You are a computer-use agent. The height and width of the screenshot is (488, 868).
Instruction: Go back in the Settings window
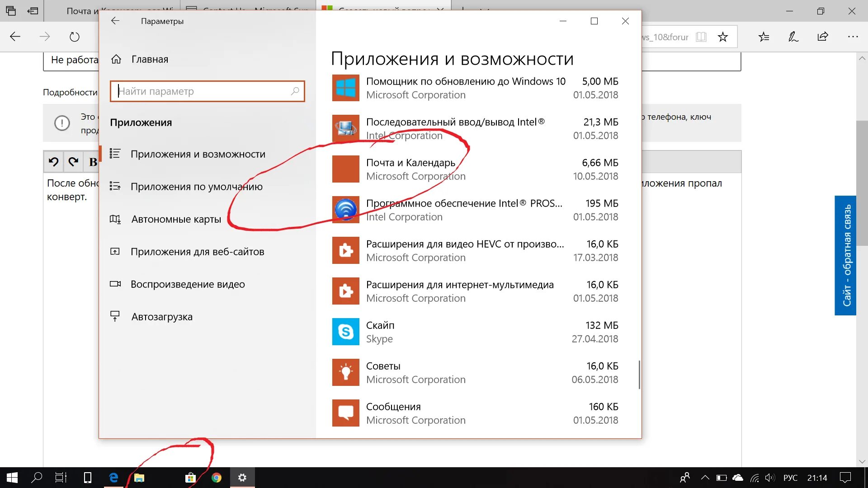point(115,21)
